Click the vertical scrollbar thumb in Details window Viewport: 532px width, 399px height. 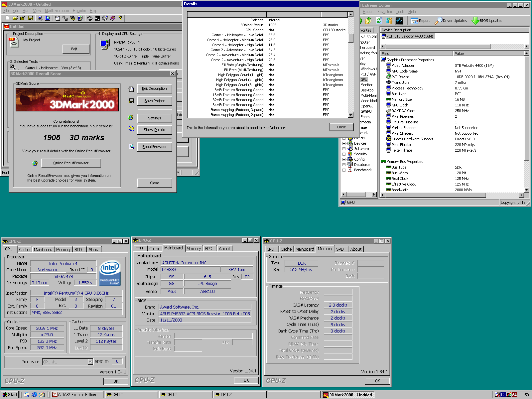coord(350,38)
